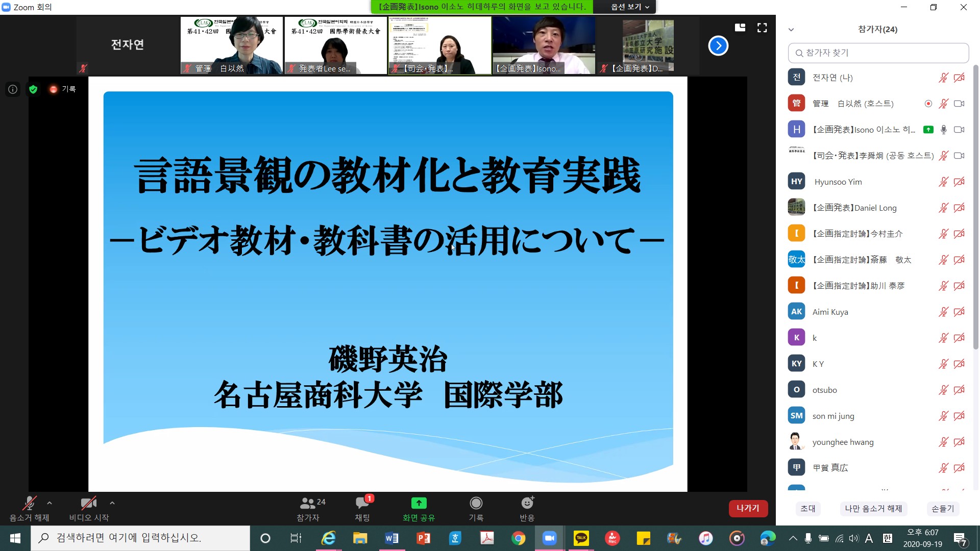Click the participant search field
The height and width of the screenshot is (551, 980).
[878, 53]
